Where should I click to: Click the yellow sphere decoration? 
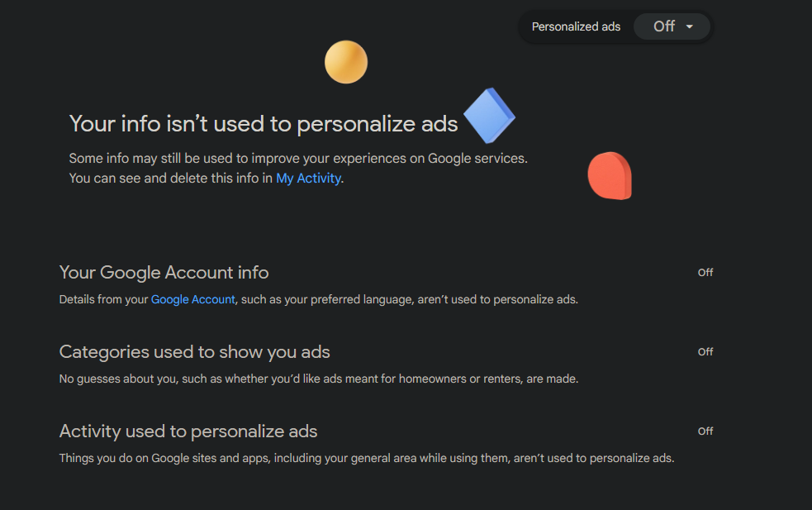click(346, 62)
